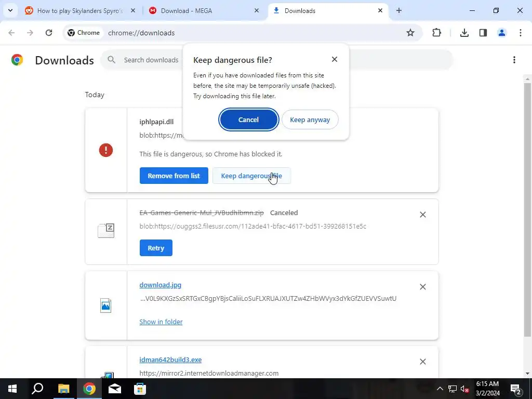Open the tab search dropdown arrow
Screen dimensions: 532x399
(10, 10)
